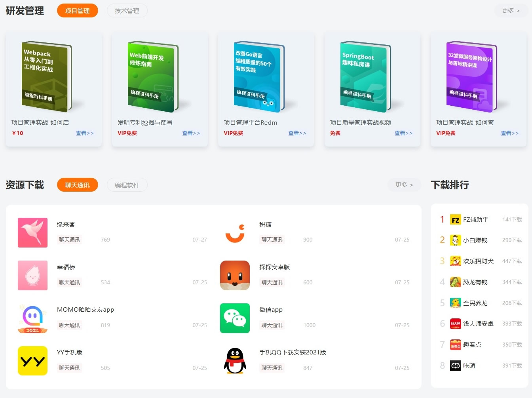The width and height of the screenshot is (532, 398).
Task: Select the 恐龙有钱 dinosaur icon
Action: (455, 282)
